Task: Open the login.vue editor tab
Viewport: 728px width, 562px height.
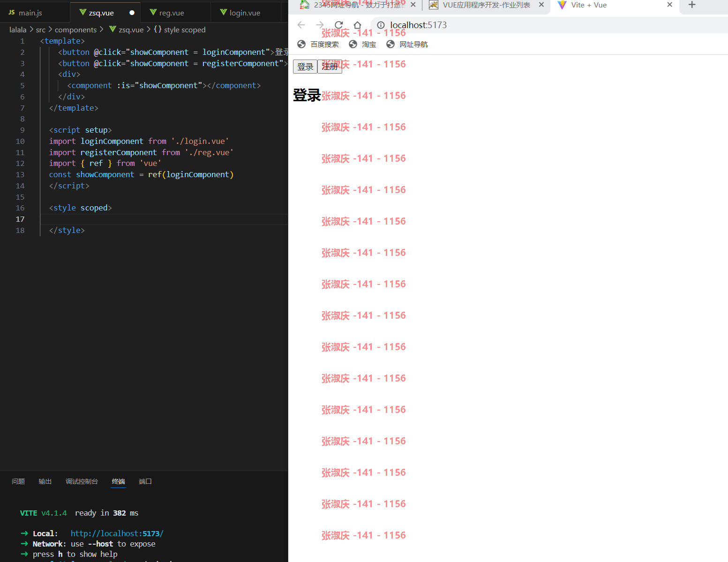Action: (x=245, y=13)
